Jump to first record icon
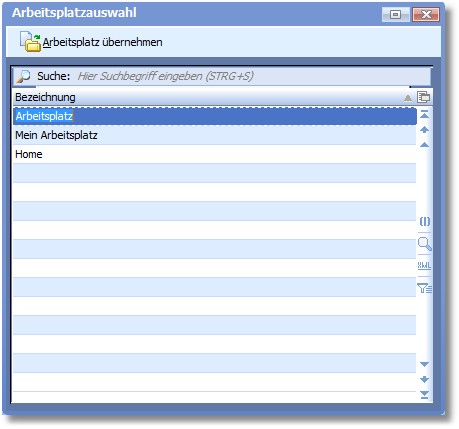The image size is (459, 429). click(x=424, y=114)
